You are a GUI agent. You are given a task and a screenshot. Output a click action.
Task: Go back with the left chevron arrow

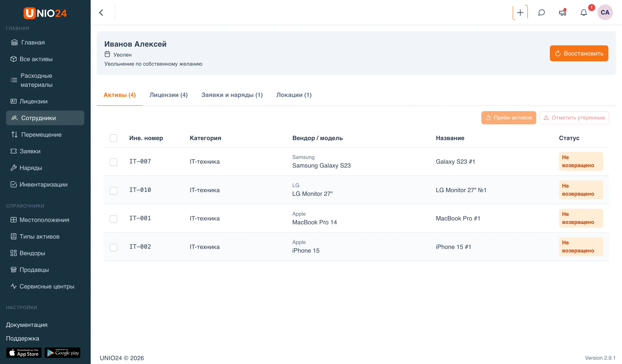[101, 13]
